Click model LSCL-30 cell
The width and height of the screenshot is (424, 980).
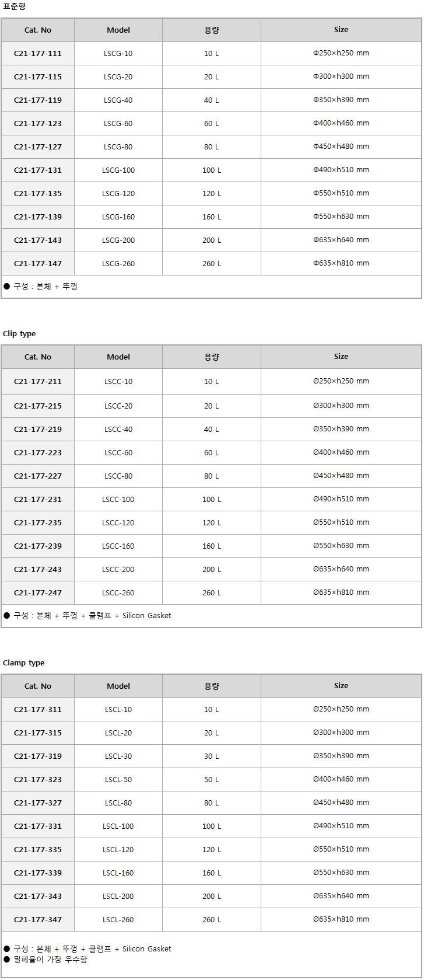[118, 756]
